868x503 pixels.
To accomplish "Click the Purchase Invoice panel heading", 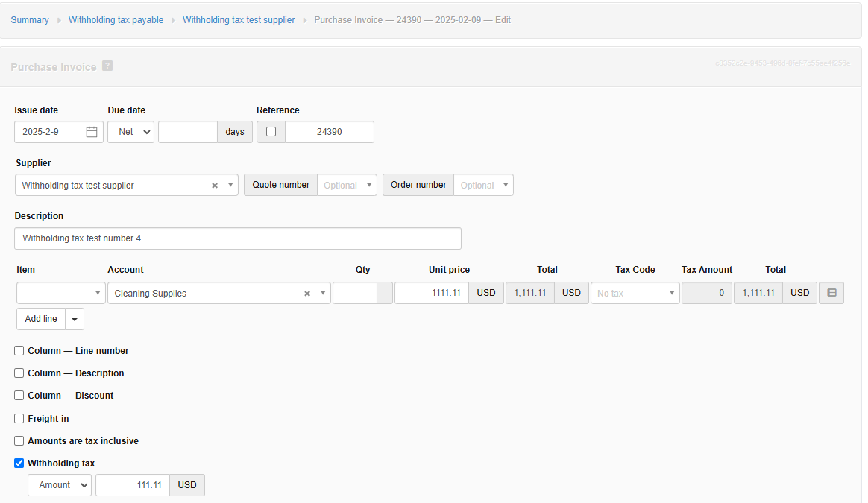I will 54,67.
